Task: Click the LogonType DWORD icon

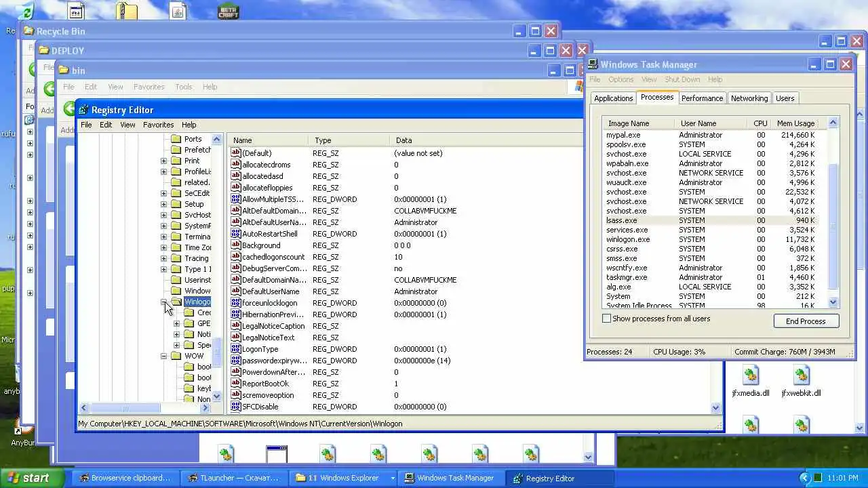Action: (236, 349)
